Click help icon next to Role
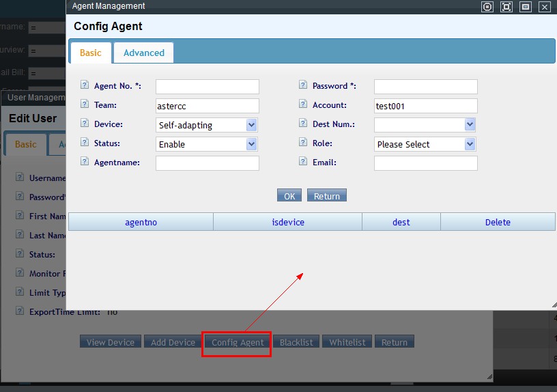The height and width of the screenshot is (392, 557). coord(303,142)
